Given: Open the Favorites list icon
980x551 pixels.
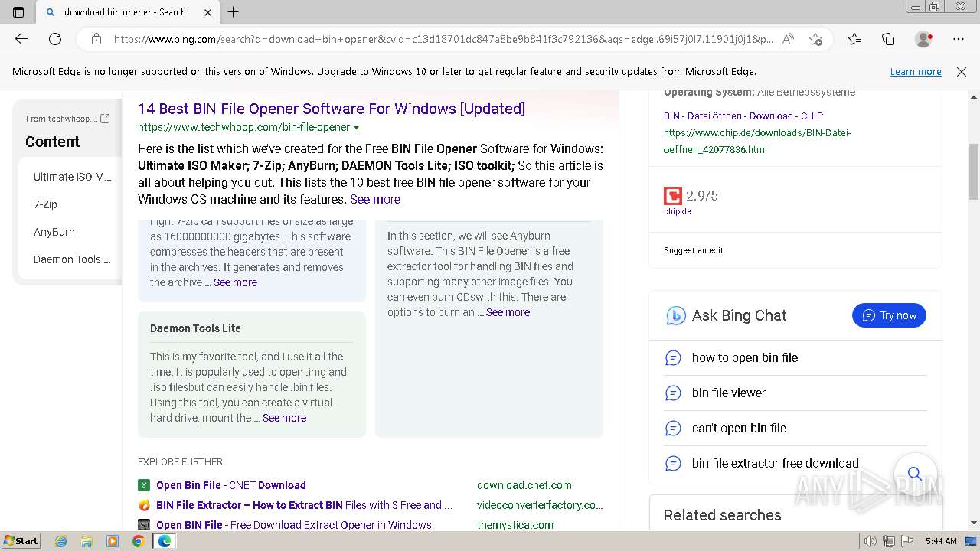Looking at the screenshot, I should (854, 39).
